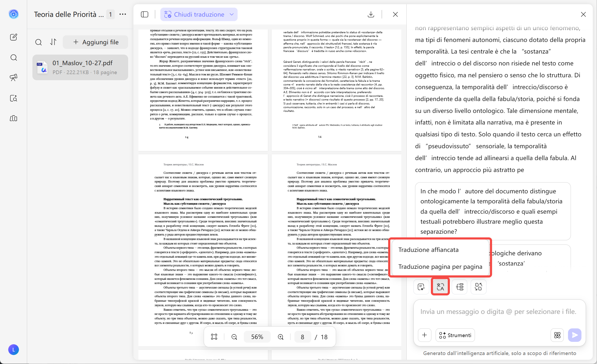Image resolution: width=597 pixels, height=364 pixels.
Task: Open the summarize document icon in chat toolbar
Action: [x=421, y=287]
